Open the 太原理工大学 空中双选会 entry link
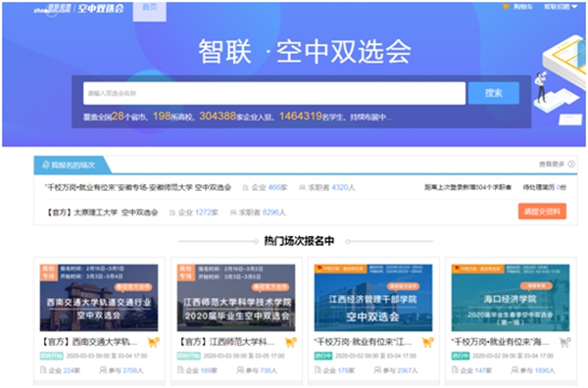 (102, 213)
